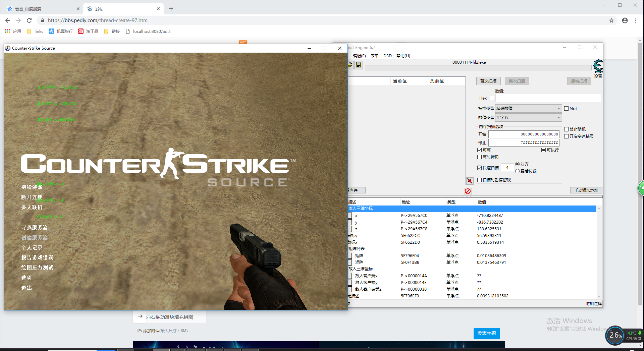Open the 数值类型 dropdown
This screenshot has width=644, height=351.
[528, 118]
